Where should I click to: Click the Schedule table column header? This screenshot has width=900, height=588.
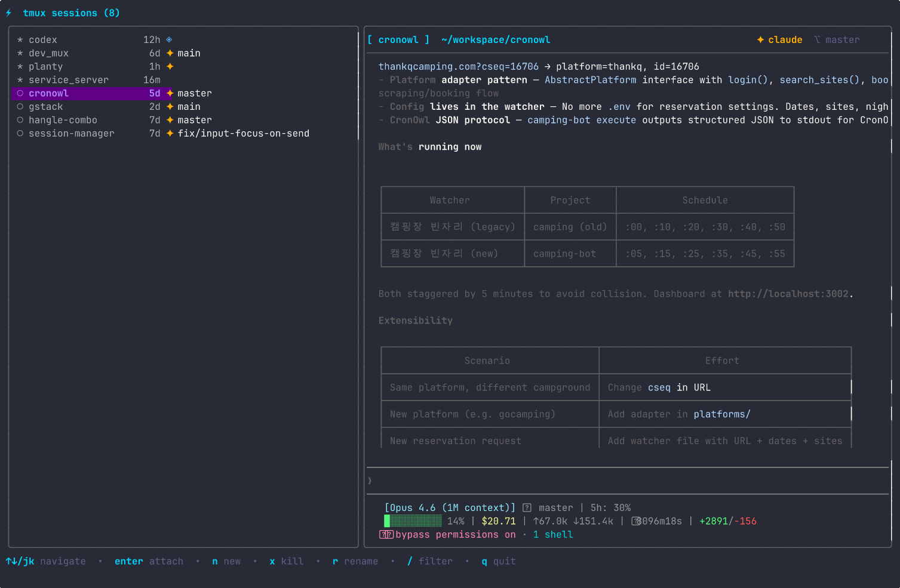(705, 201)
